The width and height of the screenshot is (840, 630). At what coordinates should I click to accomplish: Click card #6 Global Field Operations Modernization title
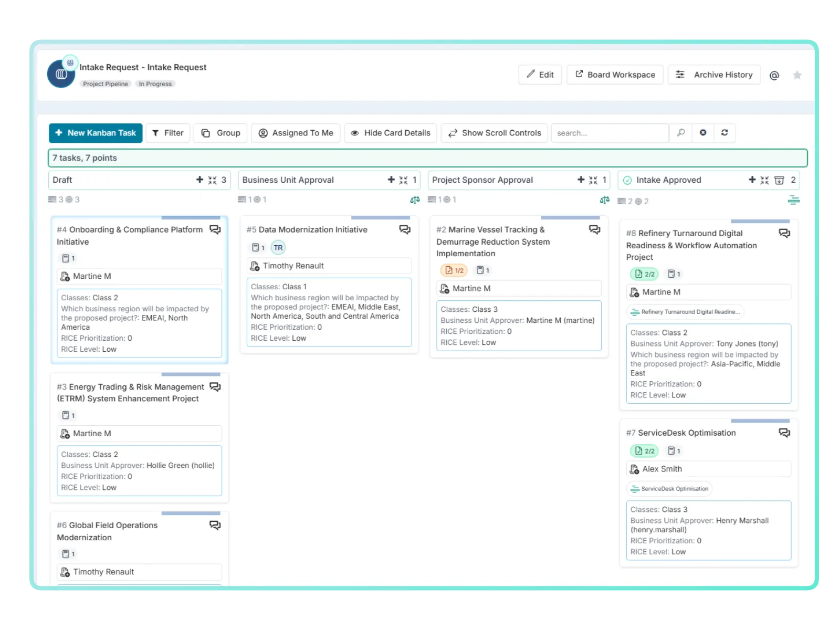[x=107, y=531]
